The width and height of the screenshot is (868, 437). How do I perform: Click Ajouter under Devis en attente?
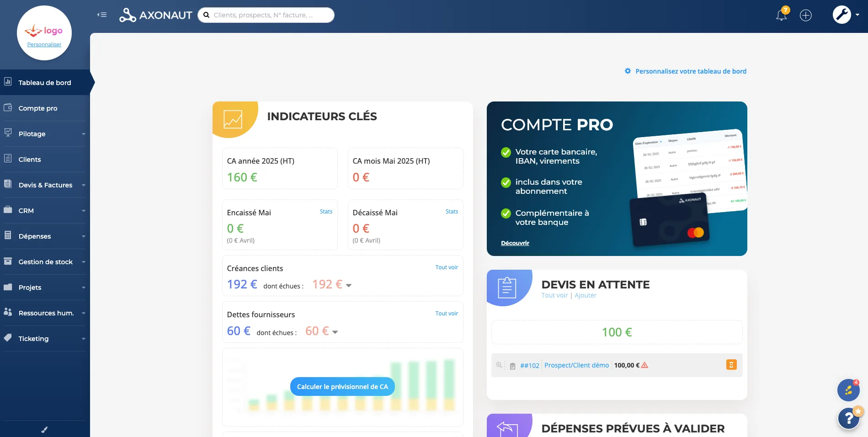[x=586, y=295]
